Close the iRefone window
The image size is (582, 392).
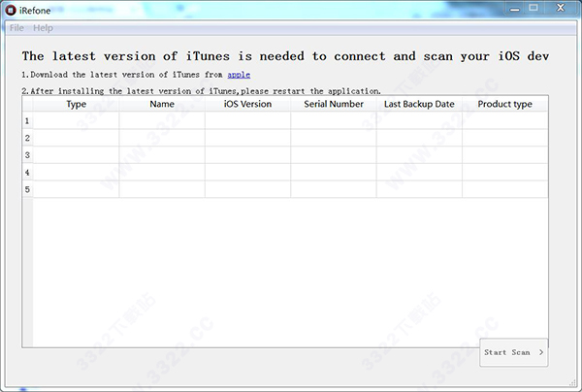561,8
